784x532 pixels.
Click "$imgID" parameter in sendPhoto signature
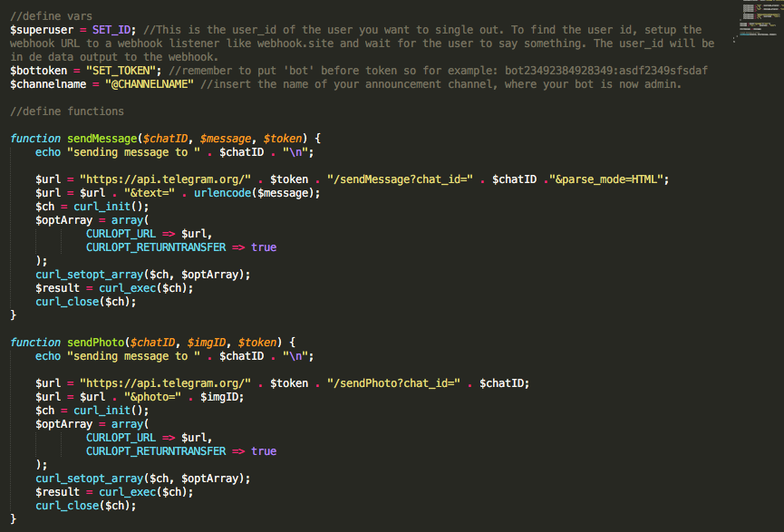coord(207,343)
